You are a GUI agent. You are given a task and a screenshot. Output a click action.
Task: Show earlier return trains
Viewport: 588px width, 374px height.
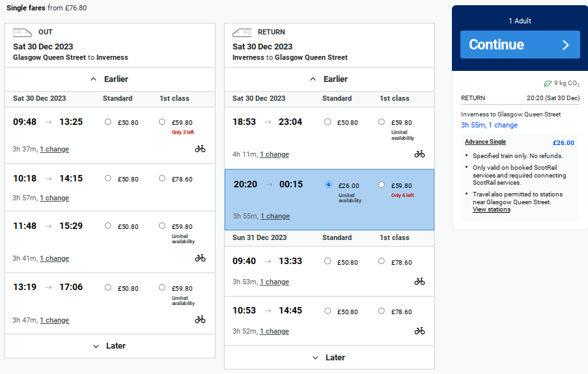point(329,79)
